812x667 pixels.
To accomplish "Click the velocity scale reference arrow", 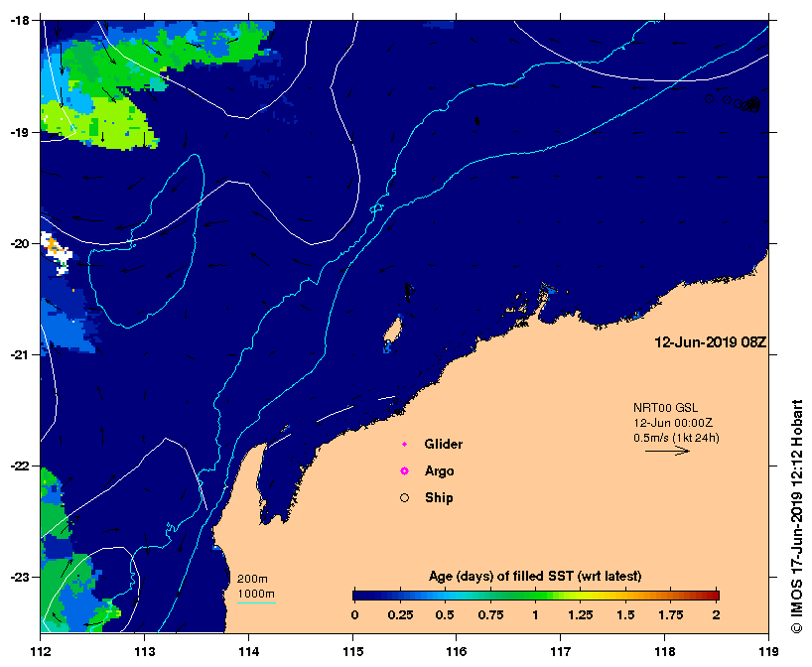I will pos(667,451).
